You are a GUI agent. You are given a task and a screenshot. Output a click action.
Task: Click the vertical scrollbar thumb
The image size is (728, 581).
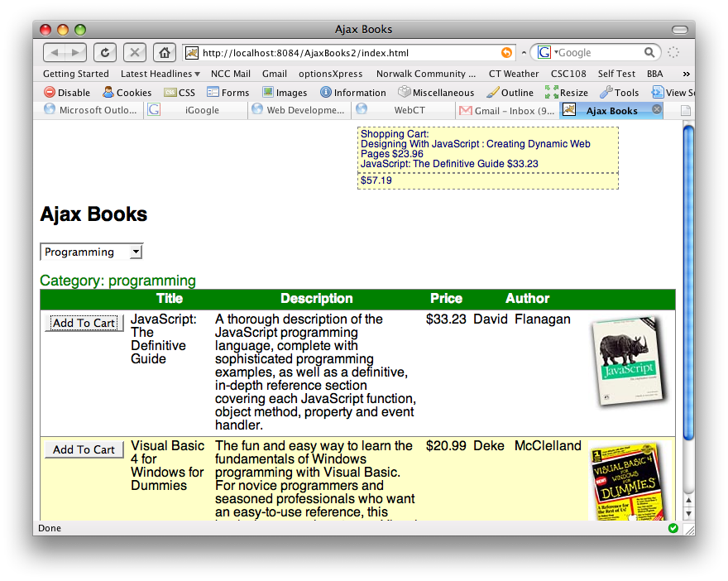tap(688, 283)
